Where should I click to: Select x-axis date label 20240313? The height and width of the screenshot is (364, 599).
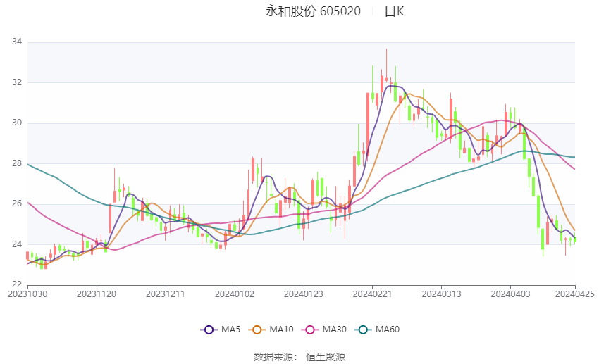(x=441, y=294)
